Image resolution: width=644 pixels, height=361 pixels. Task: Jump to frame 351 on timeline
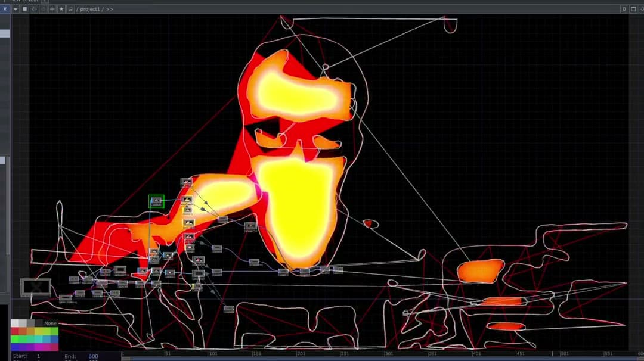pos(432,354)
